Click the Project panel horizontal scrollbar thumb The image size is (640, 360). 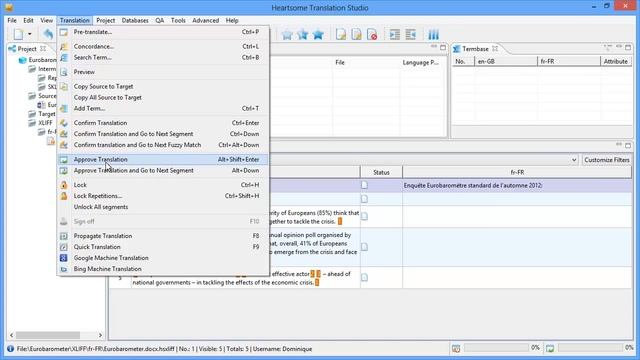[48, 335]
